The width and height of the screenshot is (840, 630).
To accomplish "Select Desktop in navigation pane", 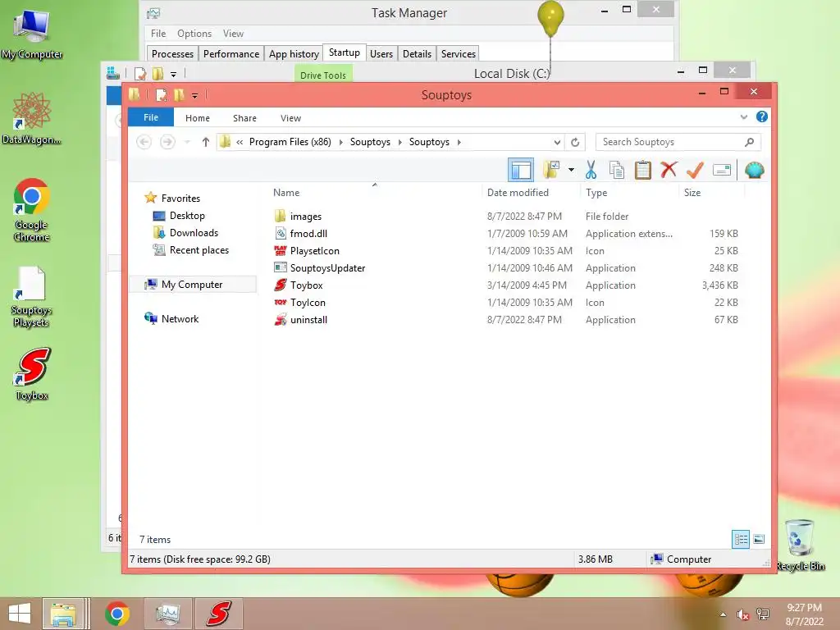I will (187, 216).
